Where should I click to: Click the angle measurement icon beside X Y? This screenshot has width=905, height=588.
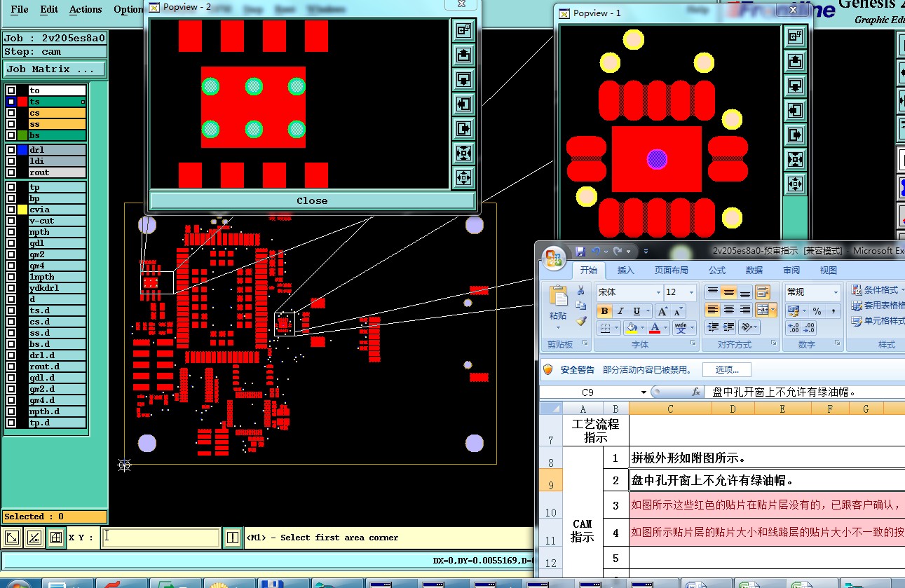coord(34,538)
